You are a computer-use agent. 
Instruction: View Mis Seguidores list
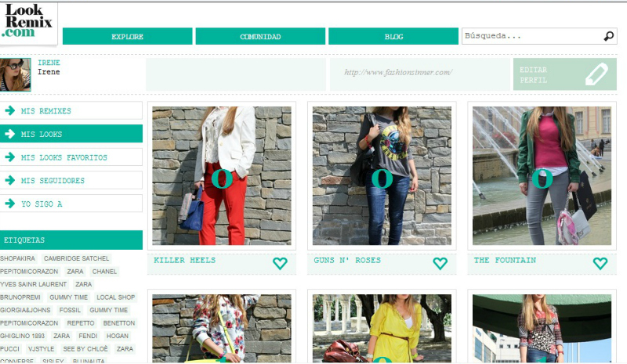tap(71, 180)
